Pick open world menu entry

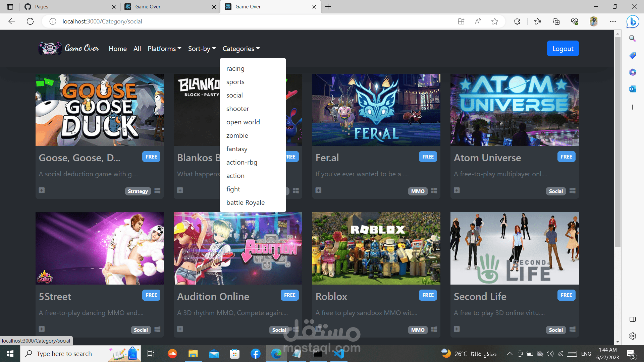[x=243, y=122]
